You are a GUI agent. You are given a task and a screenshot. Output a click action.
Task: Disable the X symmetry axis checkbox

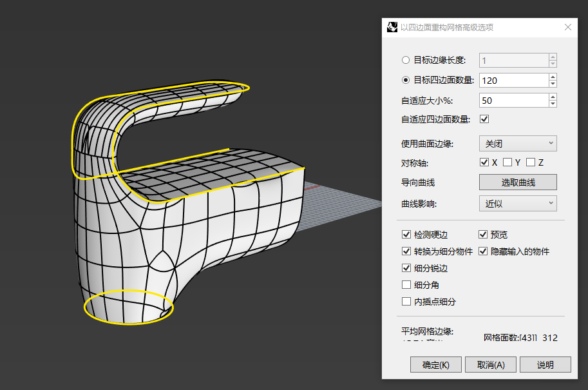point(484,162)
